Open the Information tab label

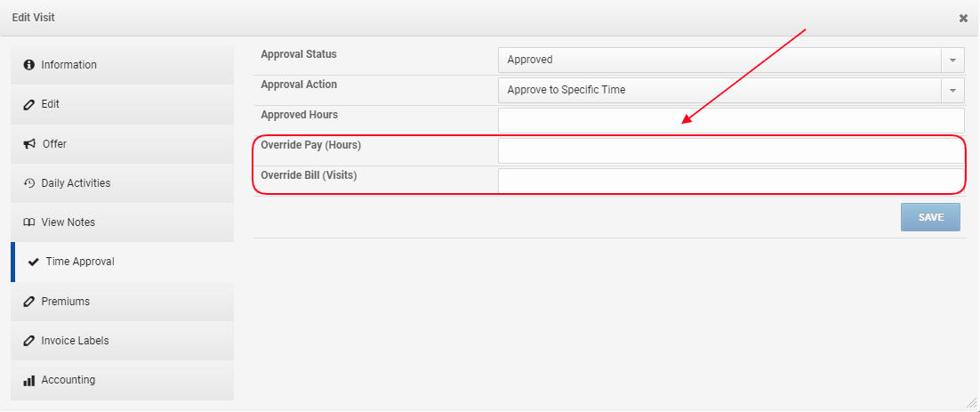tap(68, 65)
